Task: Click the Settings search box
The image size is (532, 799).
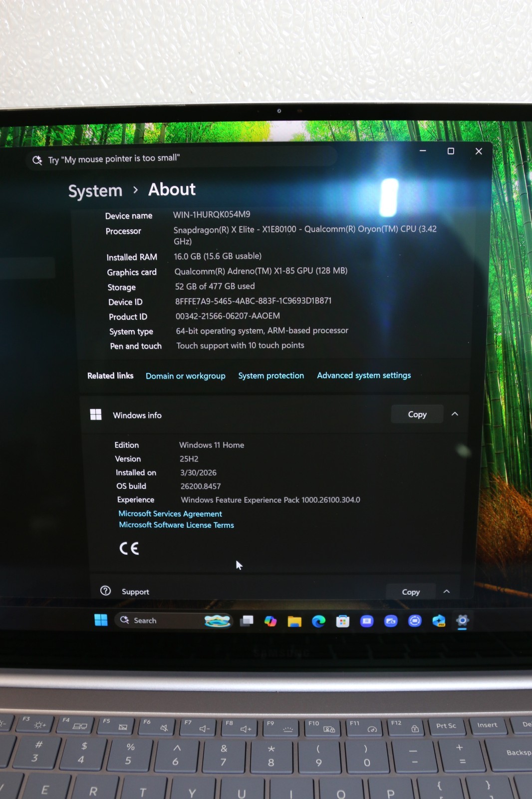Action: [x=182, y=158]
